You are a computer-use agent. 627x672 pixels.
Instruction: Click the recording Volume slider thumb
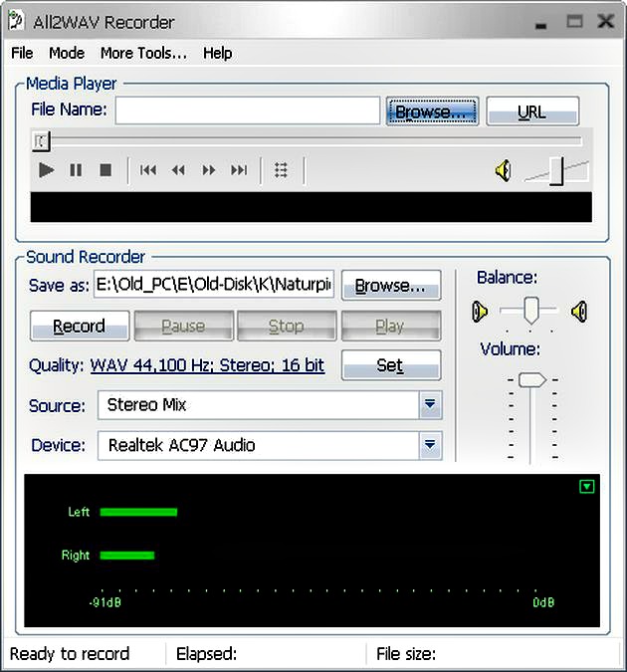[531, 379]
